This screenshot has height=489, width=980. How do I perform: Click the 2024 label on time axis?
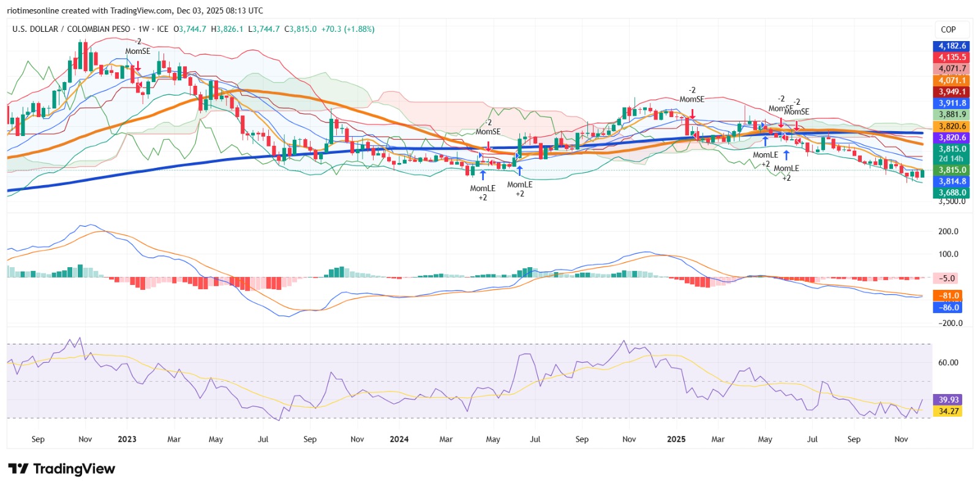pos(399,439)
